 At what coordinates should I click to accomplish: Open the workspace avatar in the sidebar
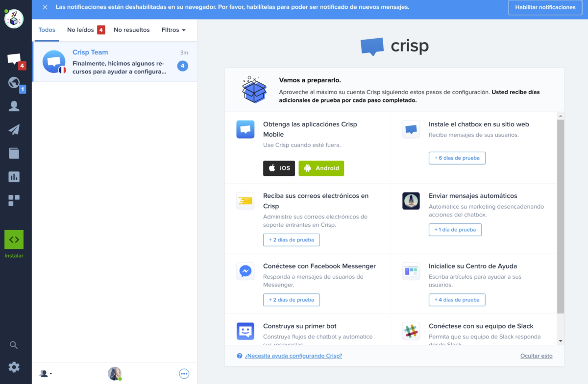click(14, 19)
